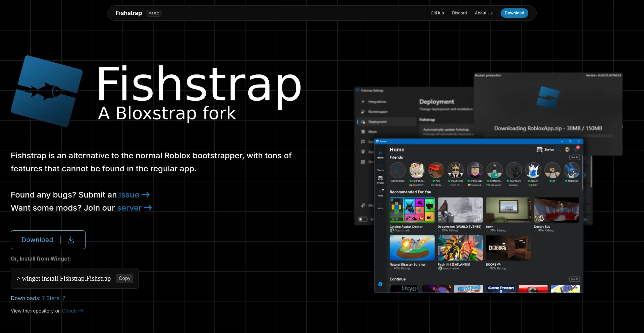Open Deepwoken [WORLD EVENTS] game thumbnail
The width and height of the screenshot is (644, 333).
pyautogui.click(x=460, y=210)
